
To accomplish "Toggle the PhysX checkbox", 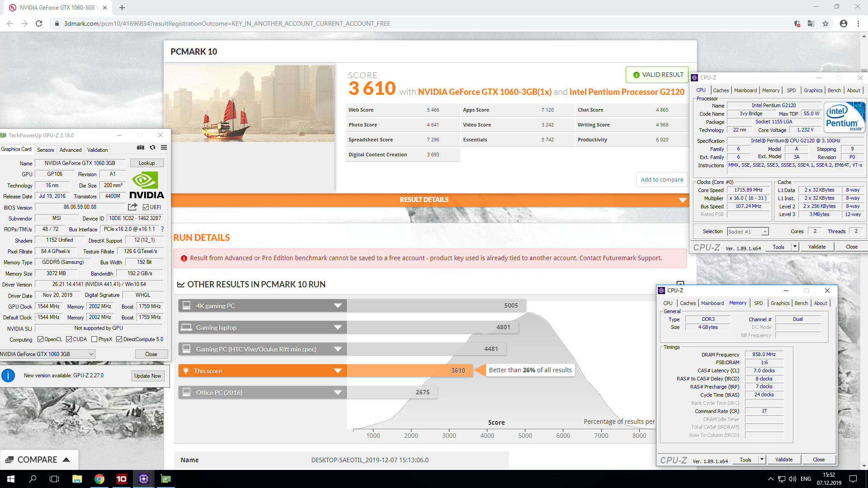I will [94, 339].
